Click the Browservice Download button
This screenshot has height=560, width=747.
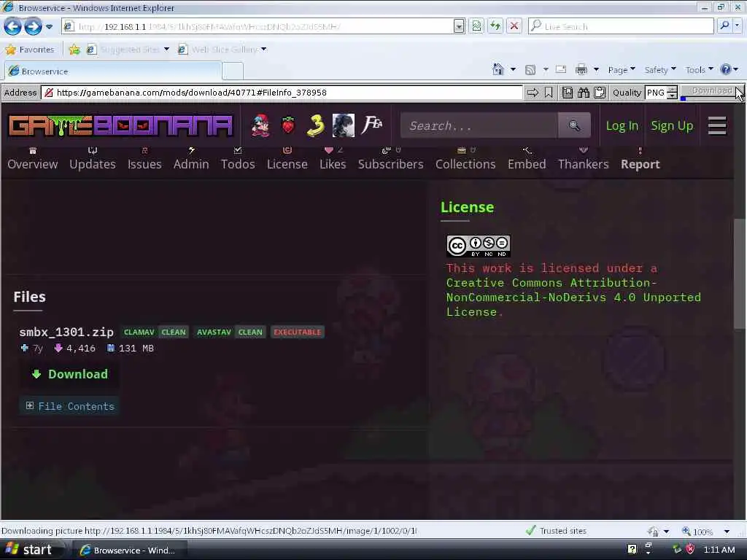click(x=711, y=91)
